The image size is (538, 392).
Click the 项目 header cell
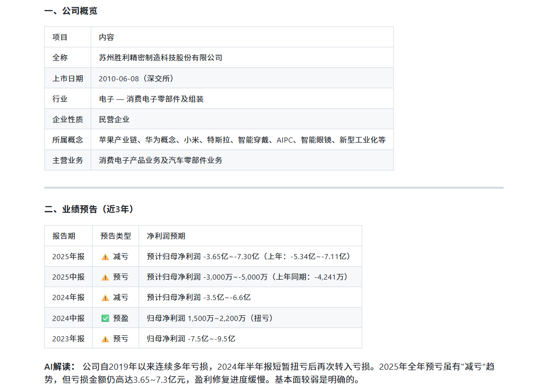[x=67, y=37]
